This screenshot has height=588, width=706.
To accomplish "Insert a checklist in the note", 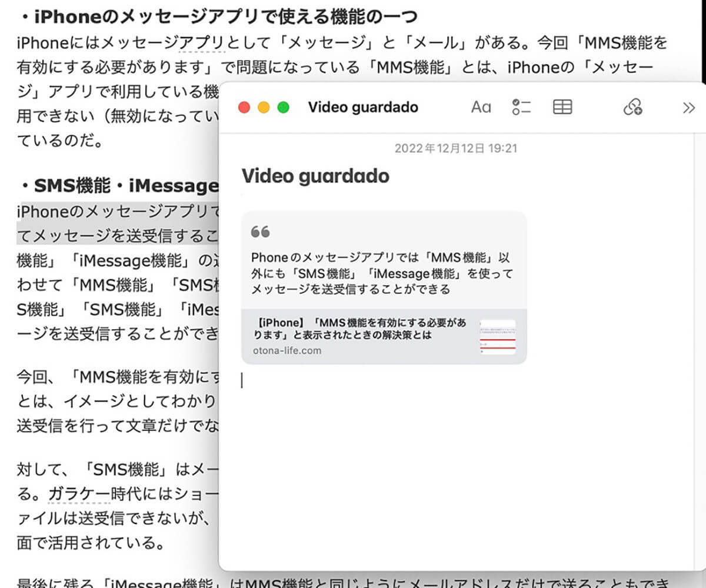I will coord(521,107).
